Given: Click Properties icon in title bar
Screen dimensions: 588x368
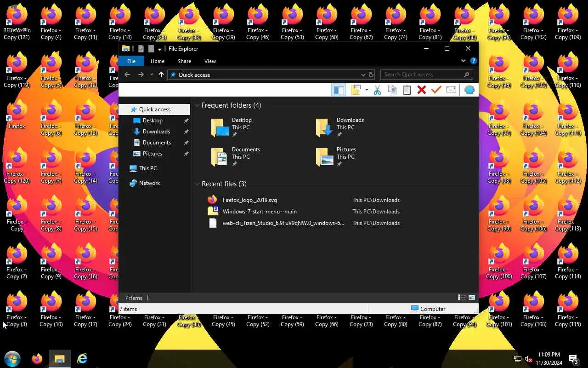Looking at the screenshot, I should coord(141,49).
